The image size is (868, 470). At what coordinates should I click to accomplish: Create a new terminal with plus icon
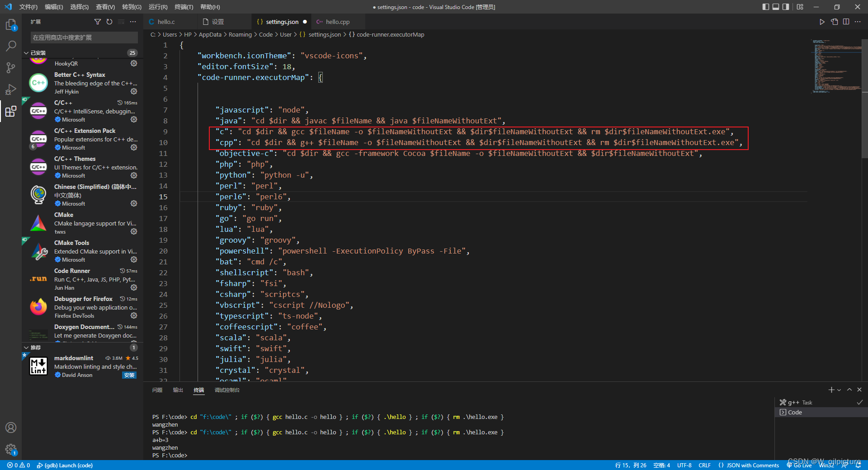831,390
